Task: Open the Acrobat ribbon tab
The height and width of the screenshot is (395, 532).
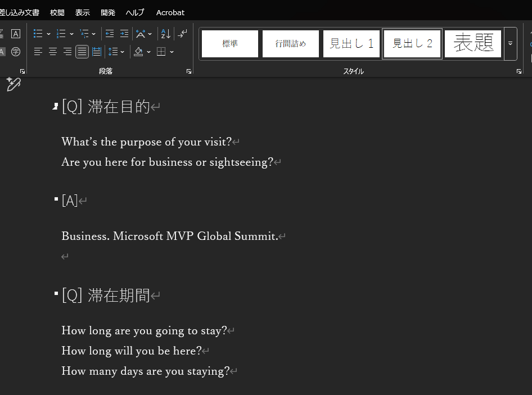Action: pos(170,12)
